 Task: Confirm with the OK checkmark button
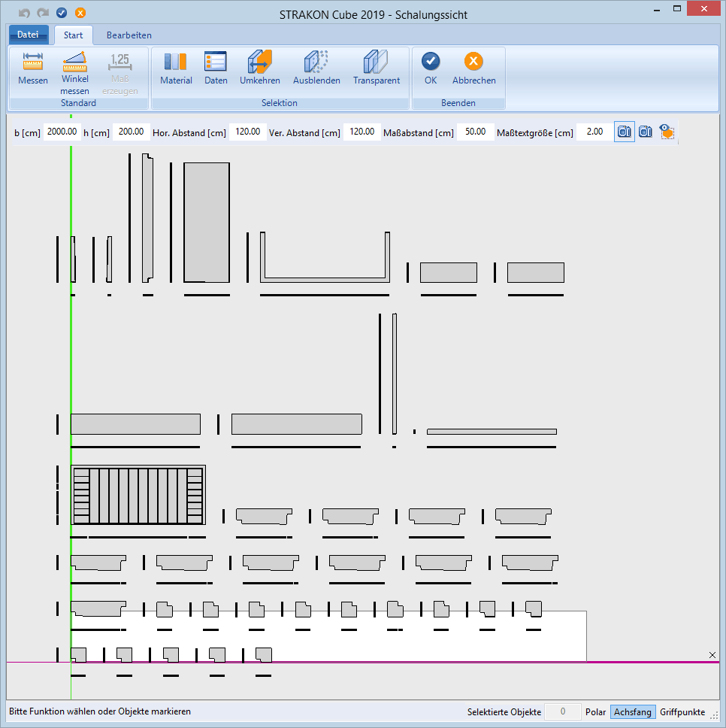[x=431, y=68]
